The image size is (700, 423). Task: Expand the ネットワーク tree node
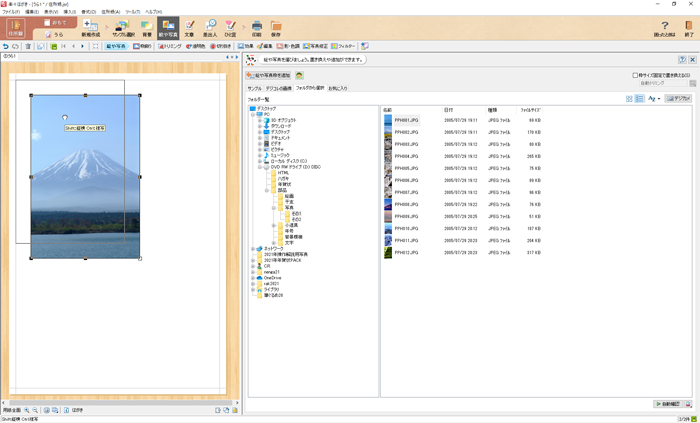point(253,248)
